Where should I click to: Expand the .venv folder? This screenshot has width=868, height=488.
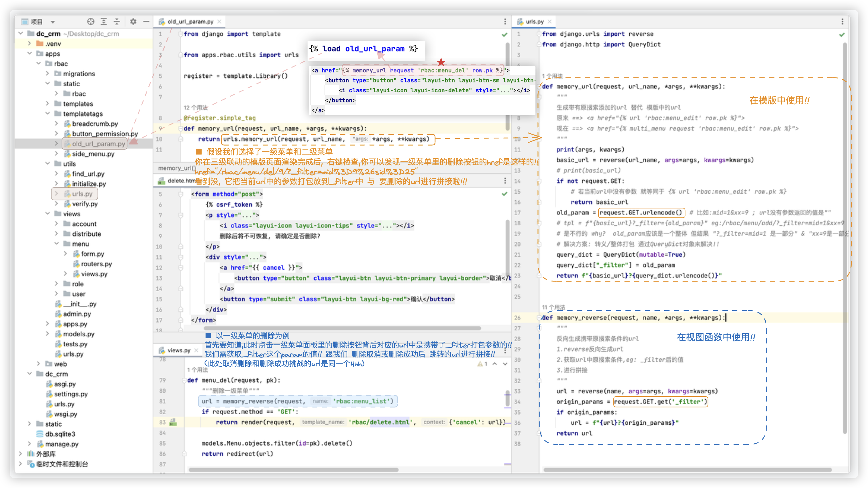(x=29, y=44)
